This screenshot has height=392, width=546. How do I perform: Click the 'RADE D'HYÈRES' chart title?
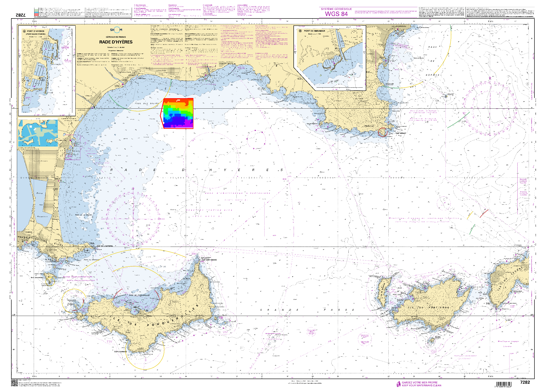pyautogui.click(x=116, y=42)
